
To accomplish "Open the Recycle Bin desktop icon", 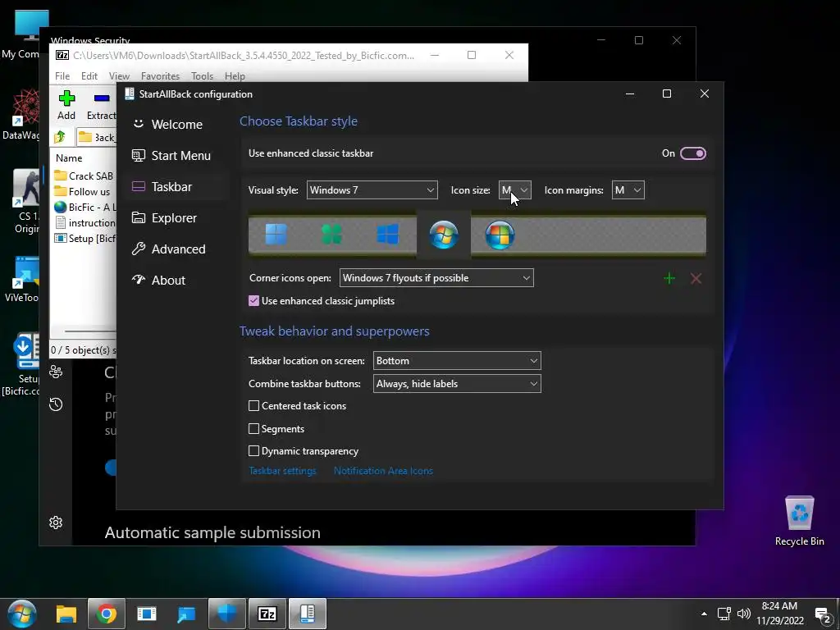I will coord(799,521).
